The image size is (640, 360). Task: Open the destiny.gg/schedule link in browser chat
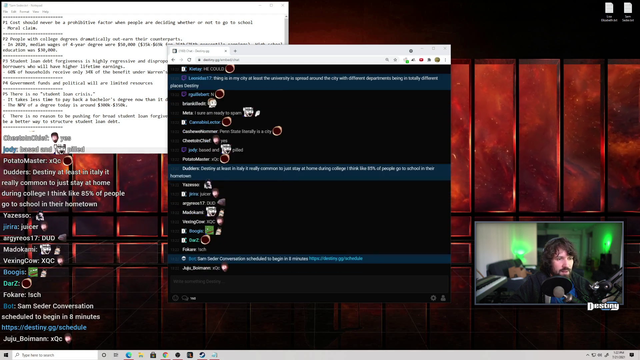(336, 258)
